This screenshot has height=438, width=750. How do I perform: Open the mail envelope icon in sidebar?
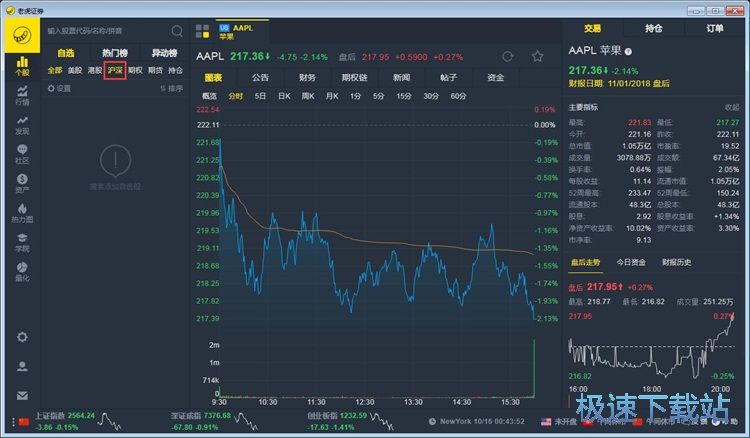pyautogui.click(x=21, y=395)
